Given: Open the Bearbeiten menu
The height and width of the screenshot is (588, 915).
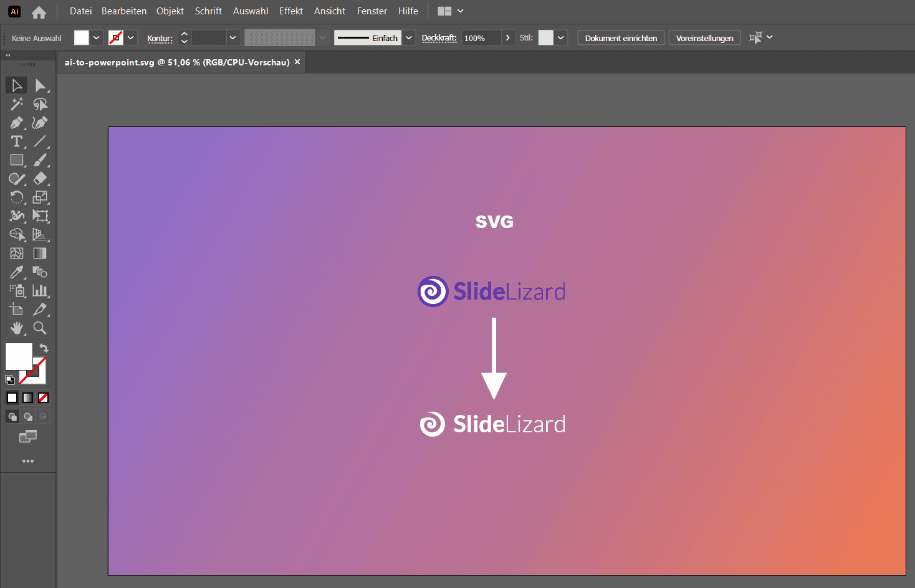Looking at the screenshot, I should click(x=124, y=11).
